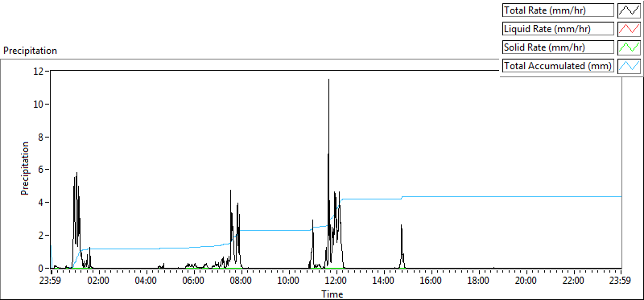
Task: Click the 2 value on the y-axis
Action: pos(42,236)
